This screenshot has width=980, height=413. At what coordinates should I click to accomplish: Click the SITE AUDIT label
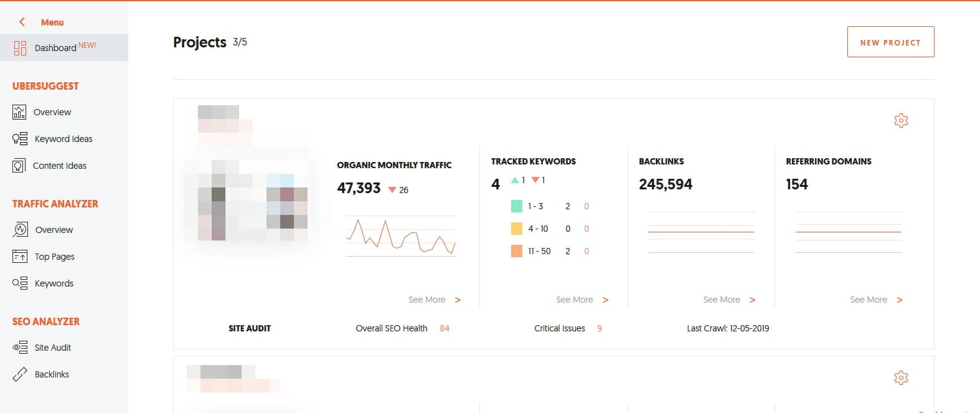[250, 328]
